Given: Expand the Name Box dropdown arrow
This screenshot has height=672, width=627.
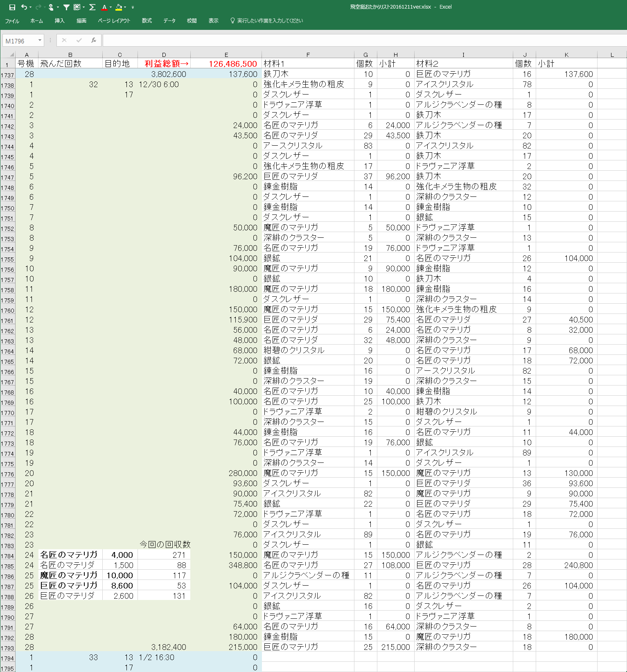Looking at the screenshot, I should pyautogui.click(x=40, y=40).
